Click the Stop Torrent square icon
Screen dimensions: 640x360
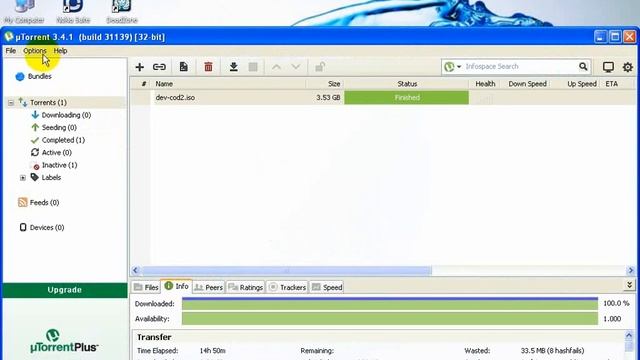click(253, 67)
